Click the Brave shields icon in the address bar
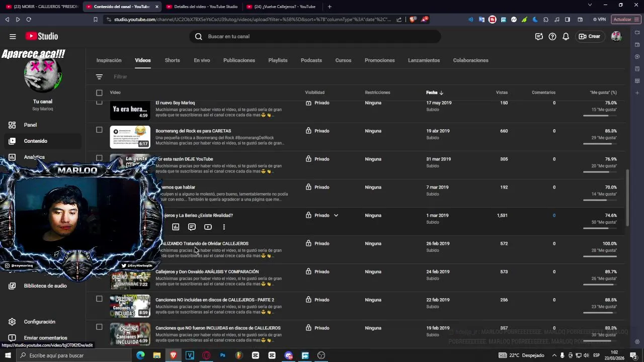Screen dimensions: 644x362 click(413, 20)
